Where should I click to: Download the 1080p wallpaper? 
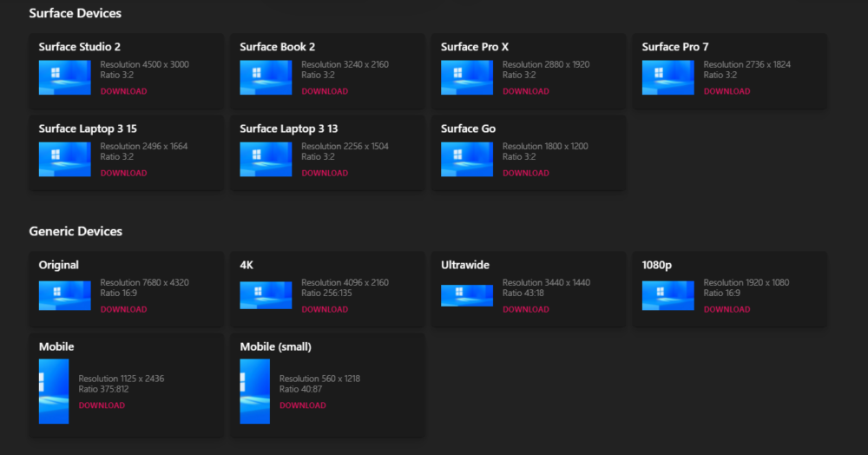[727, 309]
